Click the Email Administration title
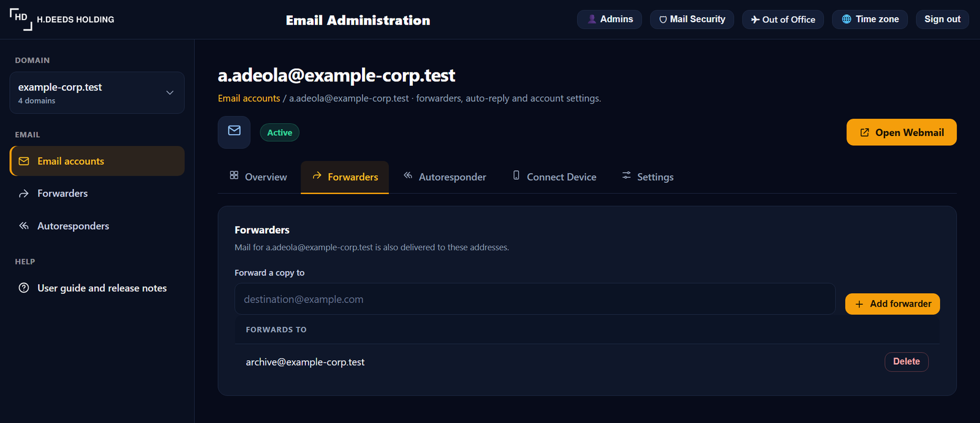The width and height of the screenshot is (980, 423). [358, 20]
